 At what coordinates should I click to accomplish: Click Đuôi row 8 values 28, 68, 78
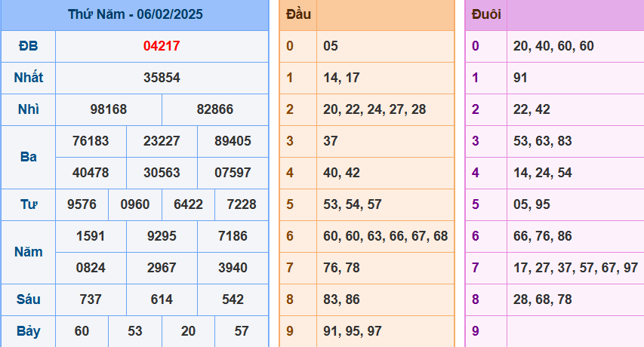click(543, 299)
